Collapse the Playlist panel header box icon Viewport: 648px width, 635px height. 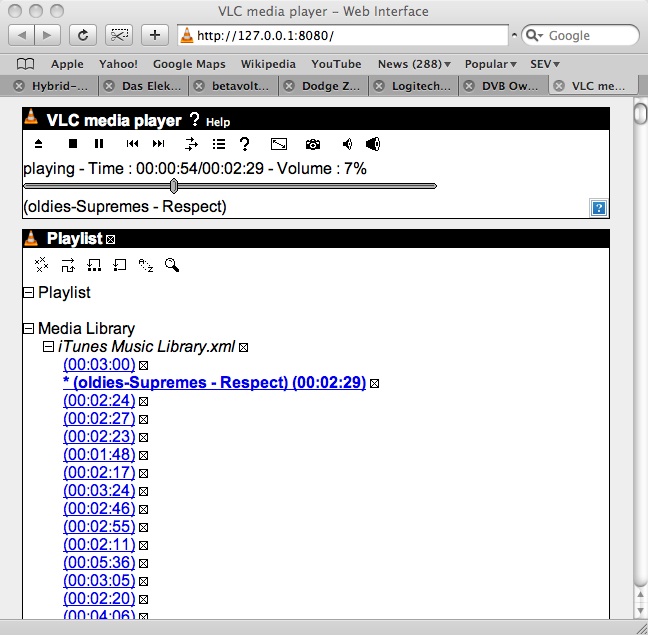click(x=110, y=240)
